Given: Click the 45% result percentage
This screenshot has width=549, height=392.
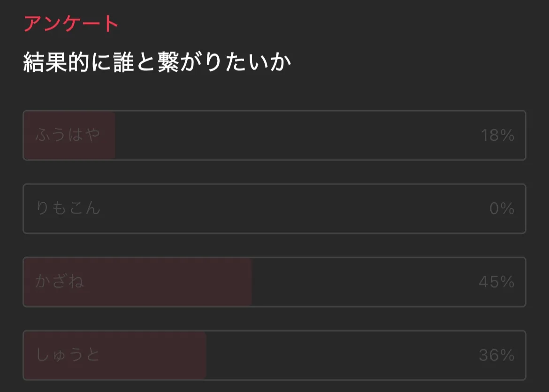Looking at the screenshot, I should tap(496, 282).
